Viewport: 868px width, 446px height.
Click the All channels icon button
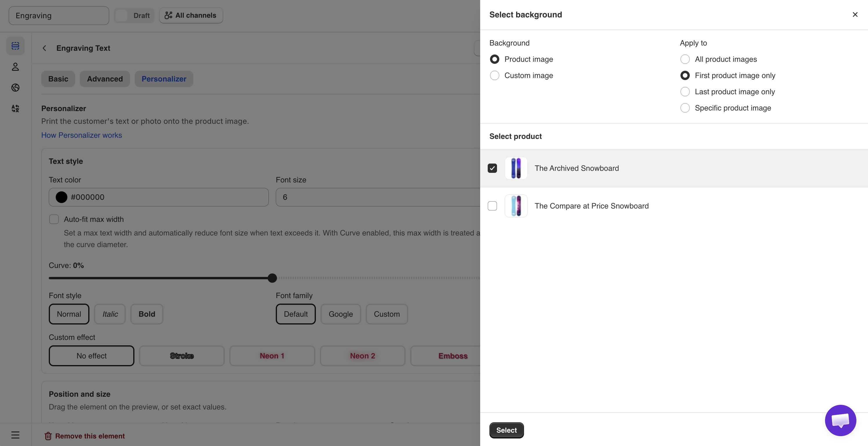tap(191, 15)
